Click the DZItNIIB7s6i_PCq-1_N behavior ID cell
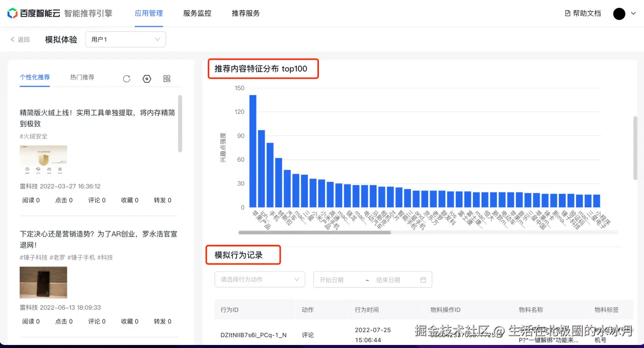 (254, 335)
